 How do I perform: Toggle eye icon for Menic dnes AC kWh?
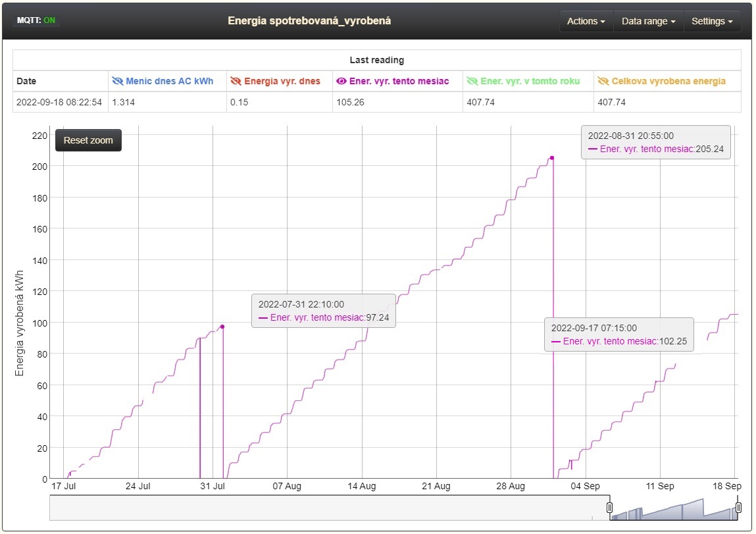pos(118,81)
